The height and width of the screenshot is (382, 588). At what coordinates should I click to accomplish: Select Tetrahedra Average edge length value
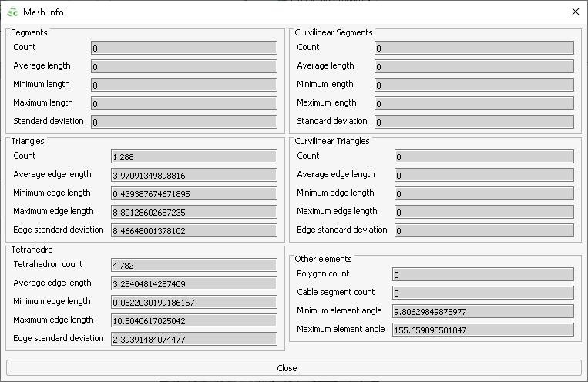[193, 284]
